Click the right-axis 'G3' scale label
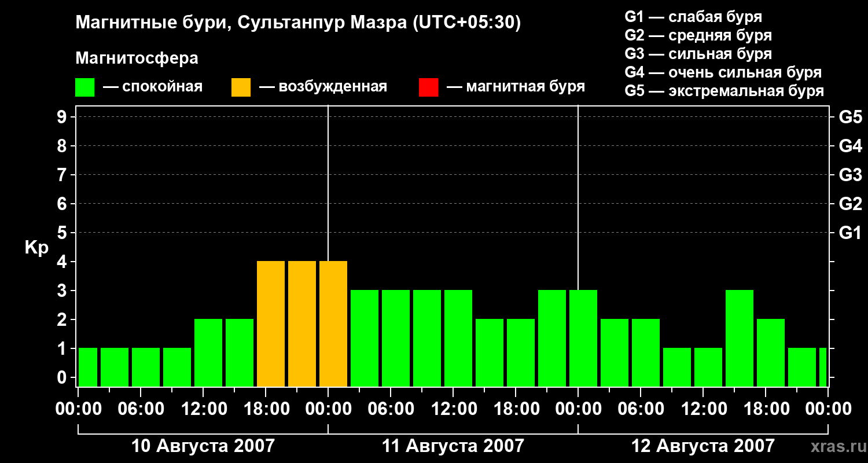Screen dimensions: 868x463 tap(850, 175)
